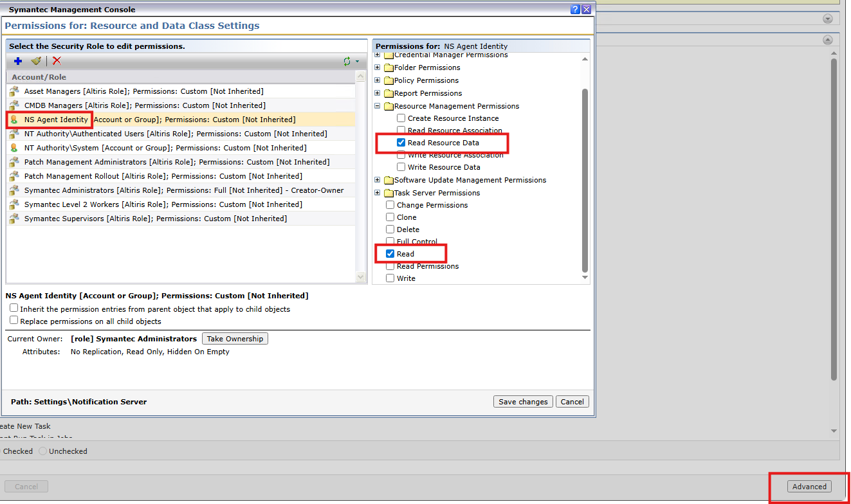
Task: Close the Symantec Management Console dialog
Action: (x=587, y=10)
